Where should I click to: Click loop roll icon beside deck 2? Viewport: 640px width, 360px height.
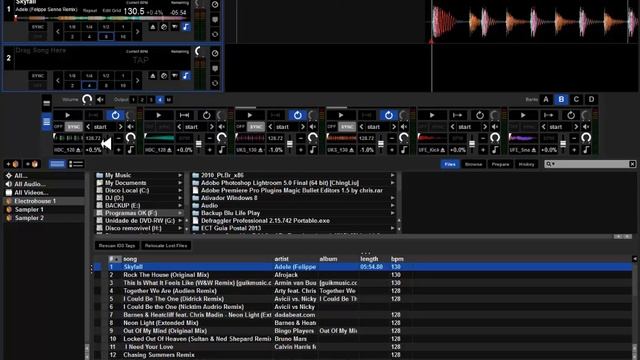(x=215, y=83)
